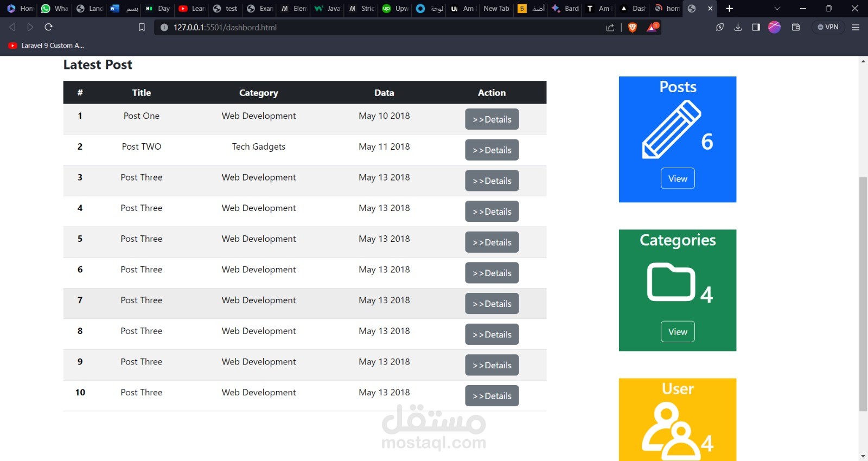
Task: Open the profile avatar icon
Action: click(x=774, y=27)
